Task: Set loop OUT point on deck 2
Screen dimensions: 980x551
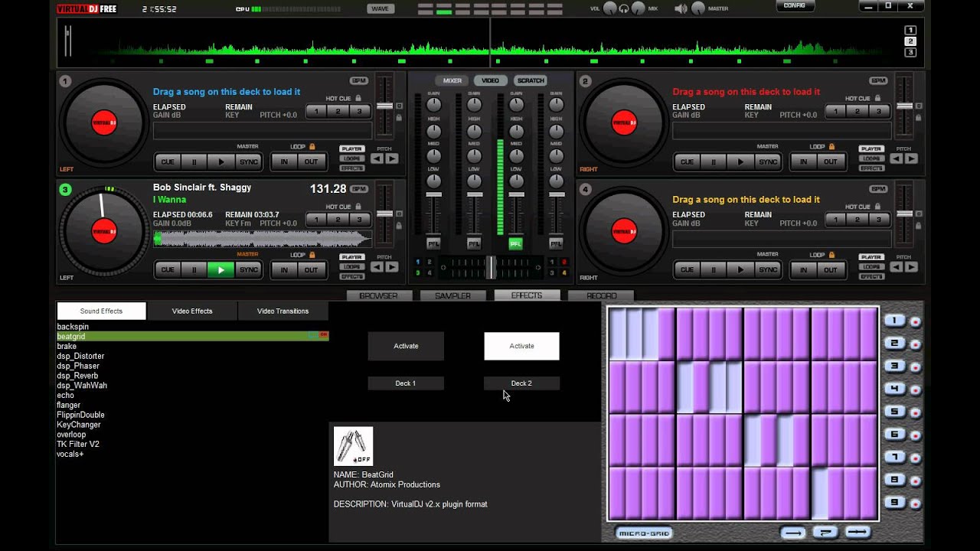Action: point(831,161)
